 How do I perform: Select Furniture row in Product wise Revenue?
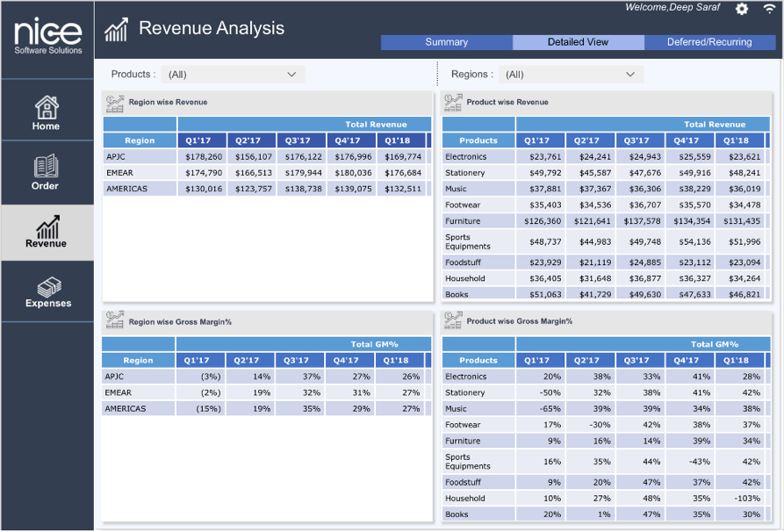click(x=463, y=221)
